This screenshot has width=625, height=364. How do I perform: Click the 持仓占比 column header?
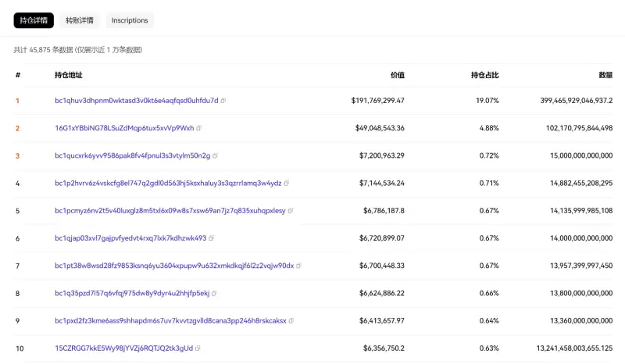(484, 75)
